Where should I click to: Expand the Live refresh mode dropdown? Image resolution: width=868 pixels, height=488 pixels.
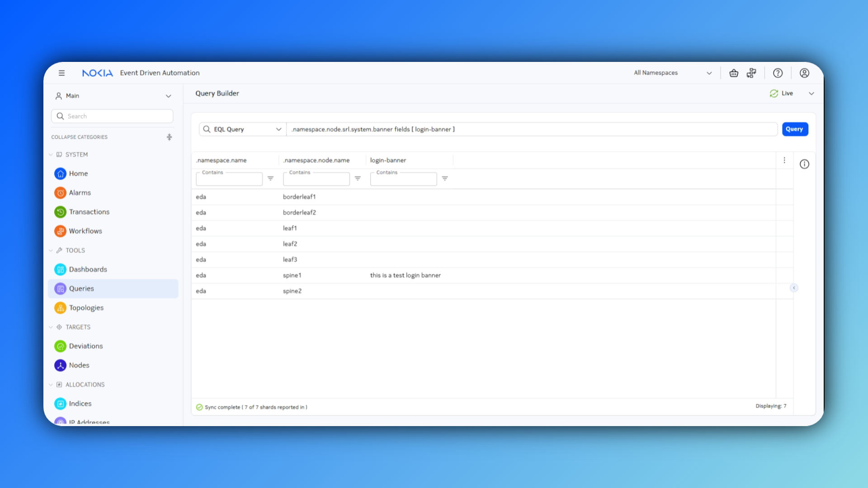click(811, 94)
